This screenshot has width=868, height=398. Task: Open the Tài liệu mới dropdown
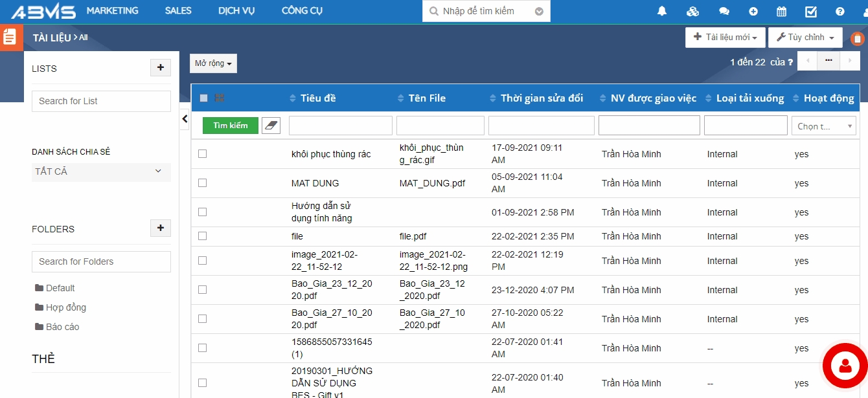pyautogui.click(x=725, y=38)
